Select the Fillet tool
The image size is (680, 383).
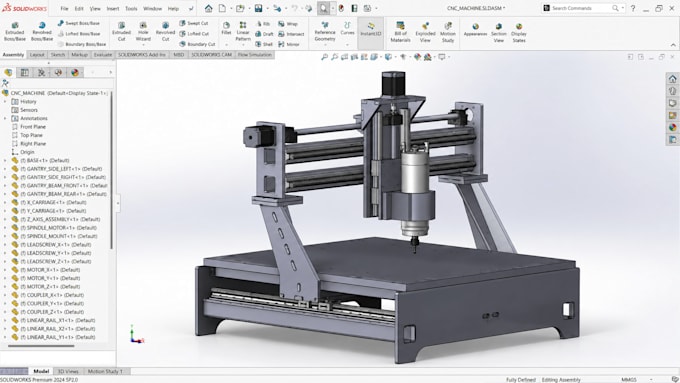coord(226,28)
